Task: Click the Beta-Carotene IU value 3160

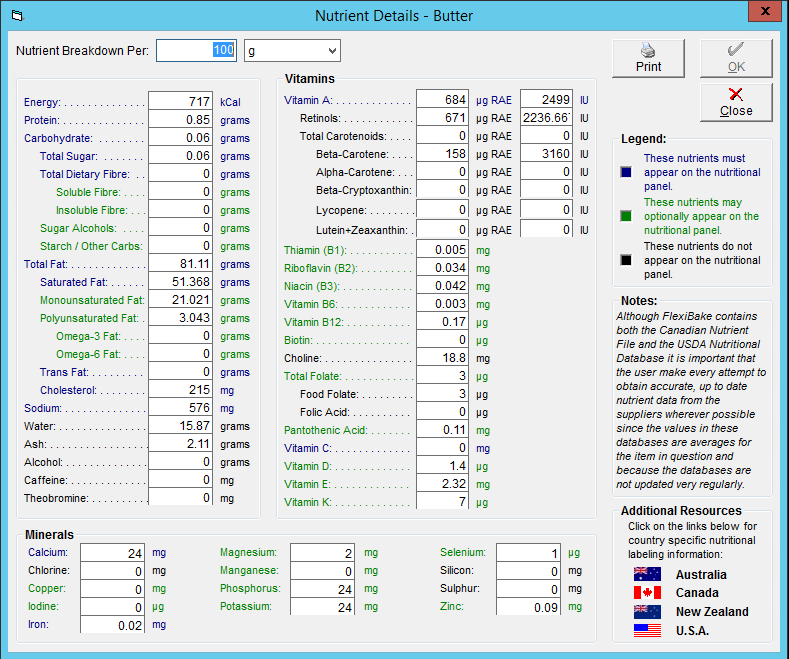Action: 546,154
